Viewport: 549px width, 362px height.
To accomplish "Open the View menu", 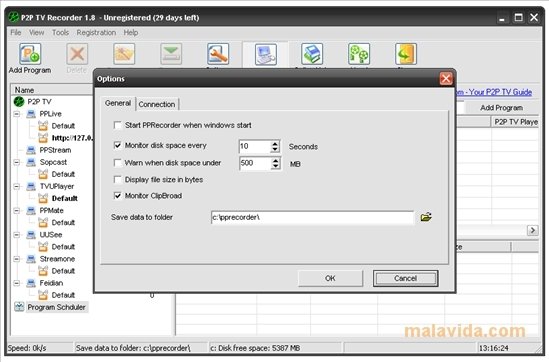I will tap(36, 33).
